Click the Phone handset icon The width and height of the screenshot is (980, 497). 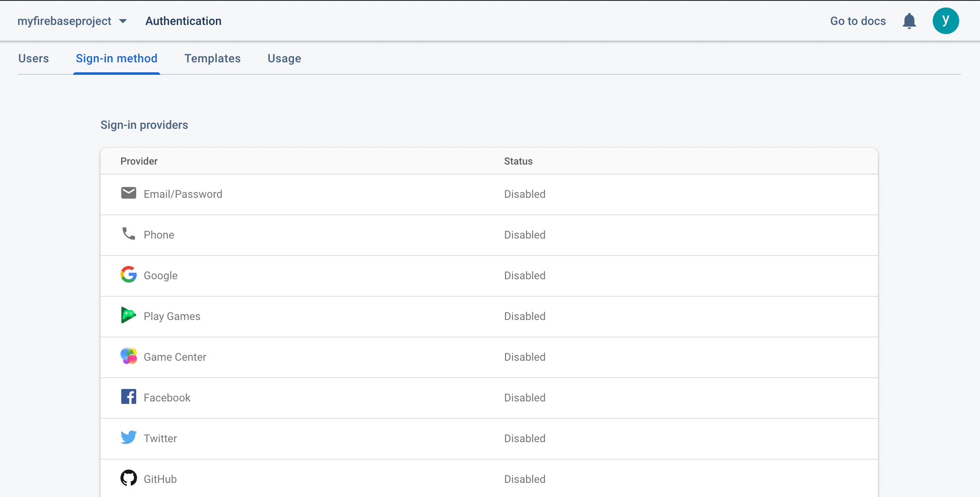click(x=128, y=234)
